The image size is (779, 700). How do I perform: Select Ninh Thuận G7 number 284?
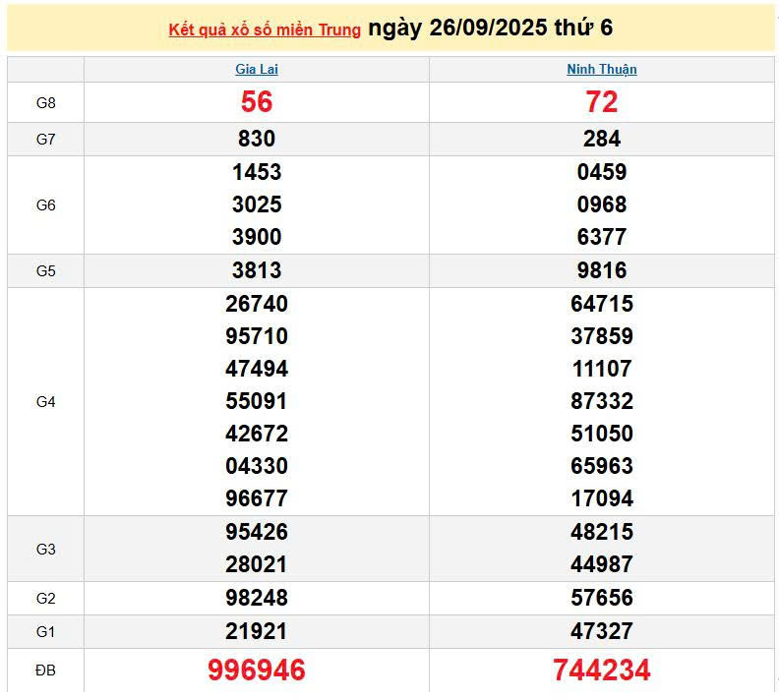coord(602,139)
